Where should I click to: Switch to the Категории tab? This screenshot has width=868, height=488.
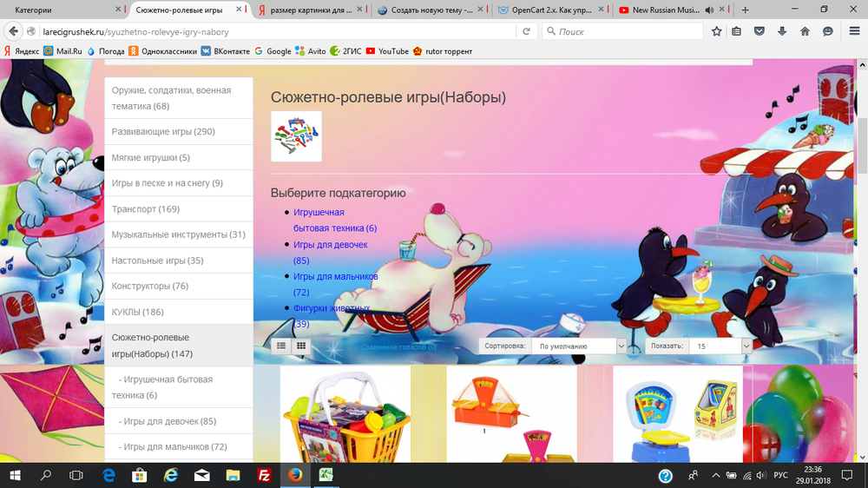point(33,10)
